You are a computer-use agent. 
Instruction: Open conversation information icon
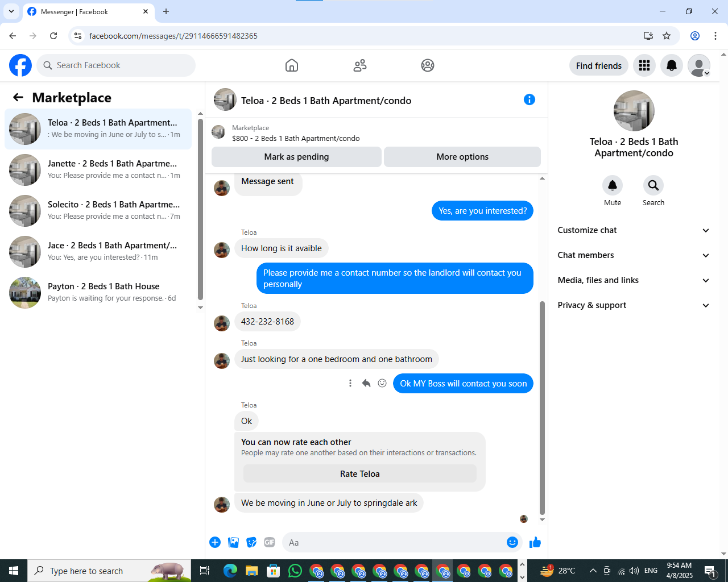(530, 99)
